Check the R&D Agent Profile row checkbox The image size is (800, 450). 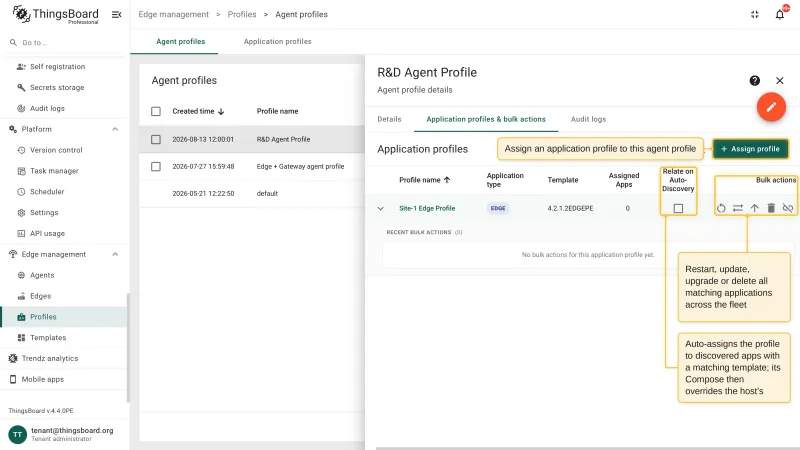(x=156, y=139)
